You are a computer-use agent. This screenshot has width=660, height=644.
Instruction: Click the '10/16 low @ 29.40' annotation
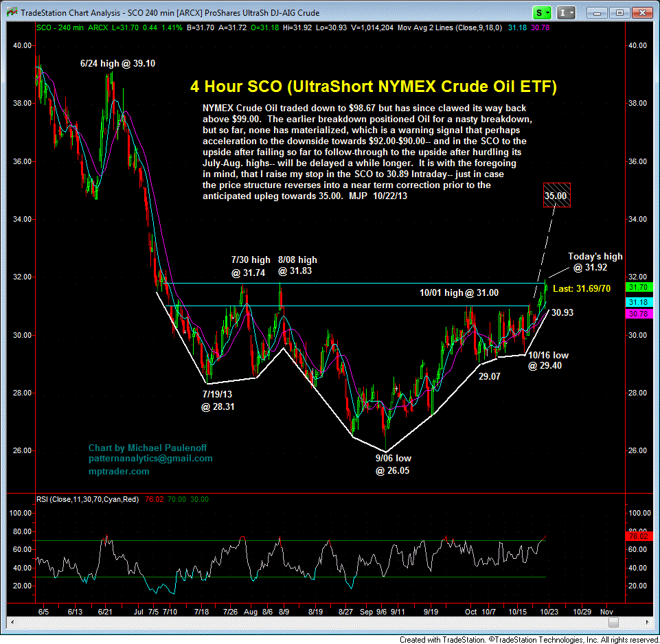(x=548, y=360)
